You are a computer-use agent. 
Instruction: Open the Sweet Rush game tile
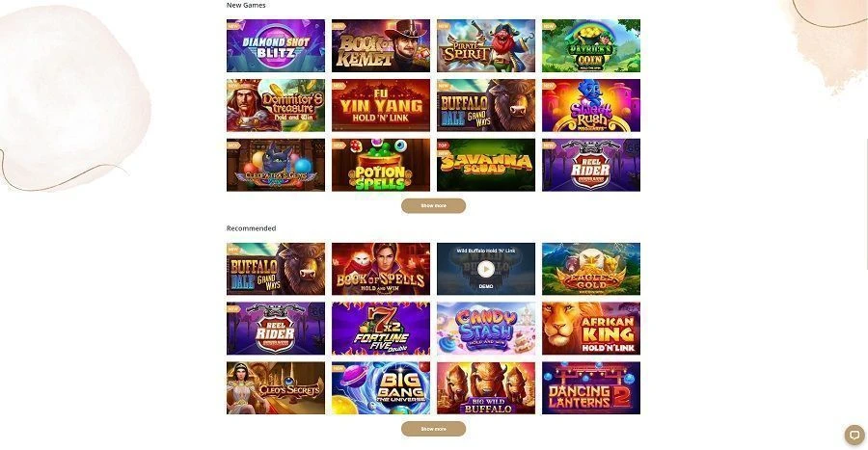tap(591, 106)
